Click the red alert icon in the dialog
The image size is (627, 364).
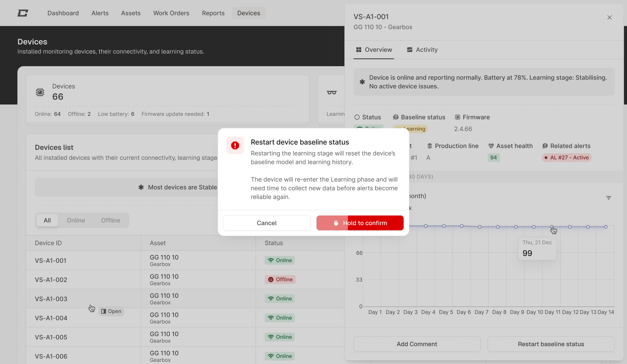point(235,145)
